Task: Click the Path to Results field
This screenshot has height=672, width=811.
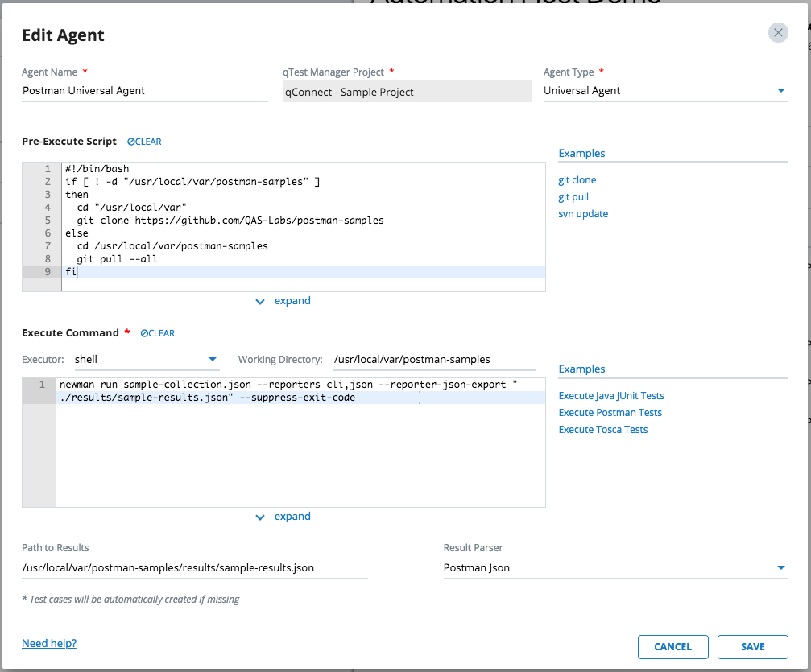Action: click(194, 568)
